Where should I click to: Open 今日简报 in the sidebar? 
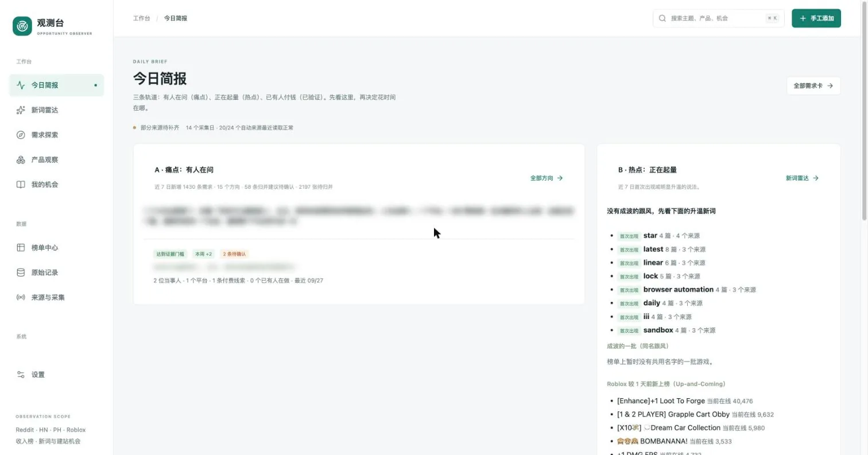pyautogui.click(x=57, y=85)
